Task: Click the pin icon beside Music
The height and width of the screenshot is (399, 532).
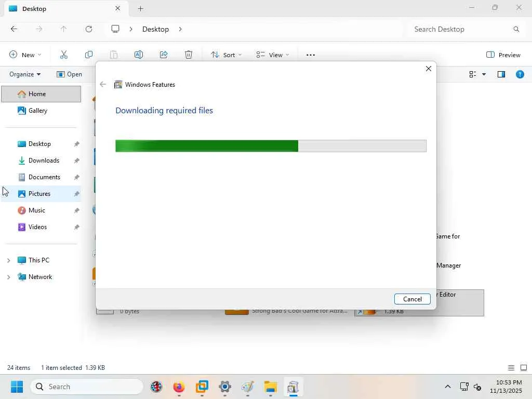Action: (77, 210)
